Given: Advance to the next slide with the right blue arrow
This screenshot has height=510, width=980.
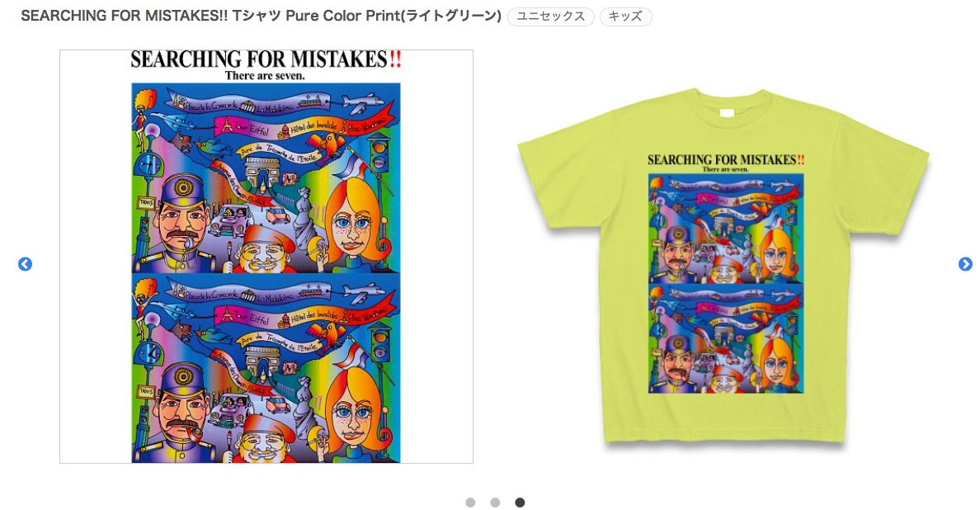Looking at the screenshot, I should tap(965, 264).
